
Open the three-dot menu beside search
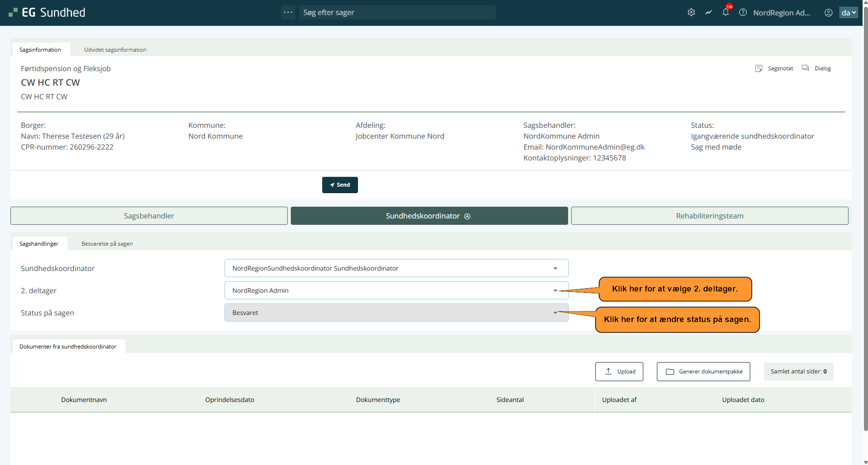pyautogui.click(x=288, y=12)
